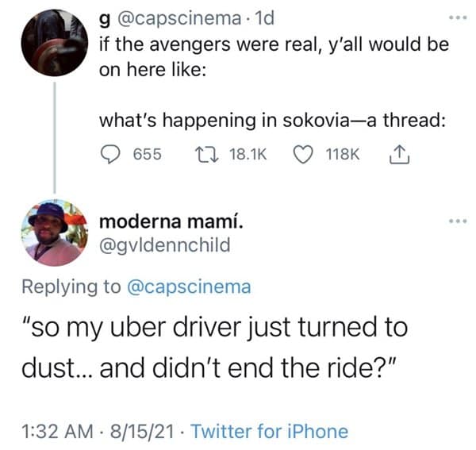Click @capscinema in the Replying to line
The width and height of the screenshot is (476, 450).
point(188,287)
